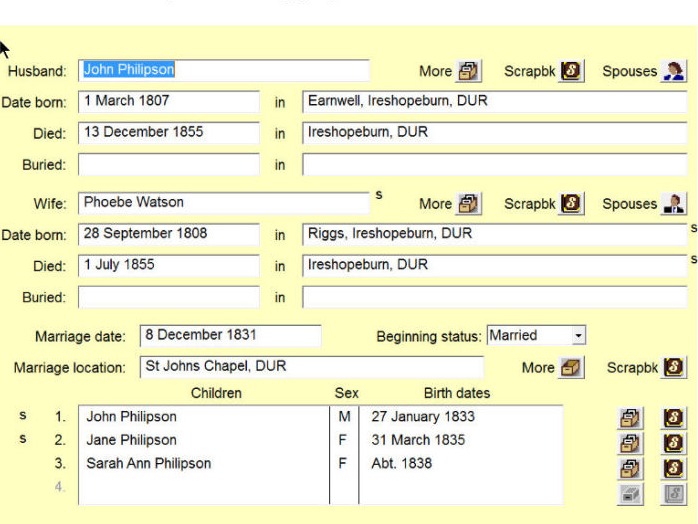This screenshot has height=524, width=698.
Task: Open More details for child John Philipson
Action: (x=630, y=418)
